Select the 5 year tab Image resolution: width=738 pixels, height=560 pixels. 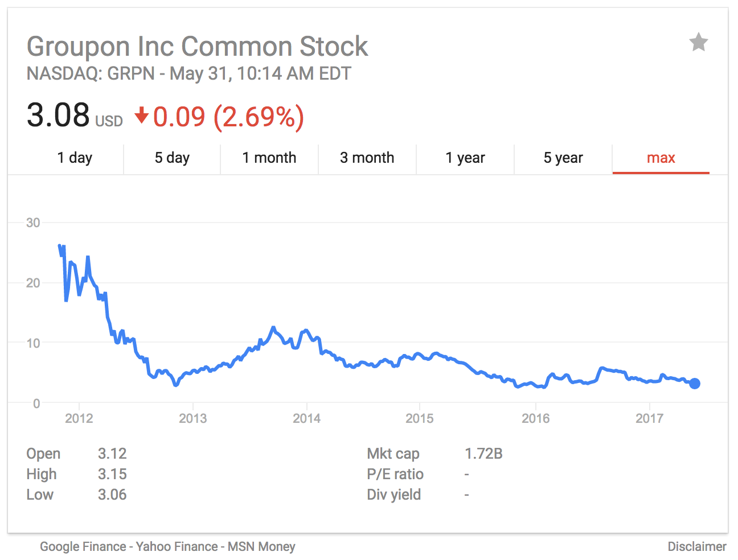(x=563, y=158)
